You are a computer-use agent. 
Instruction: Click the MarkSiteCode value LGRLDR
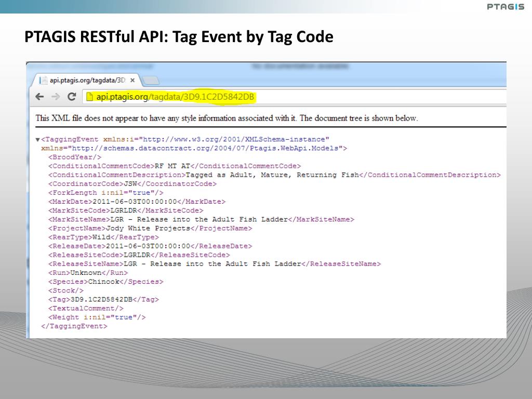124,210
